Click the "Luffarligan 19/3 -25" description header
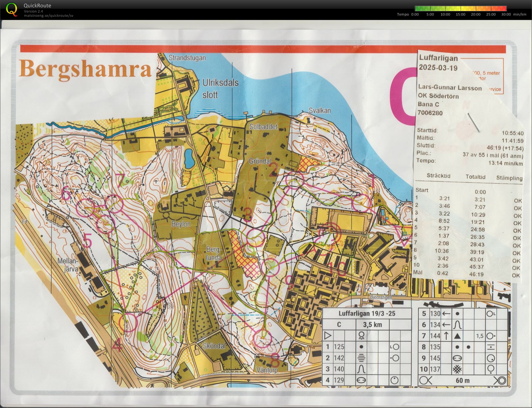Image resolution: width=532 pixels, height=408 pixels. (x=367, y=313)
